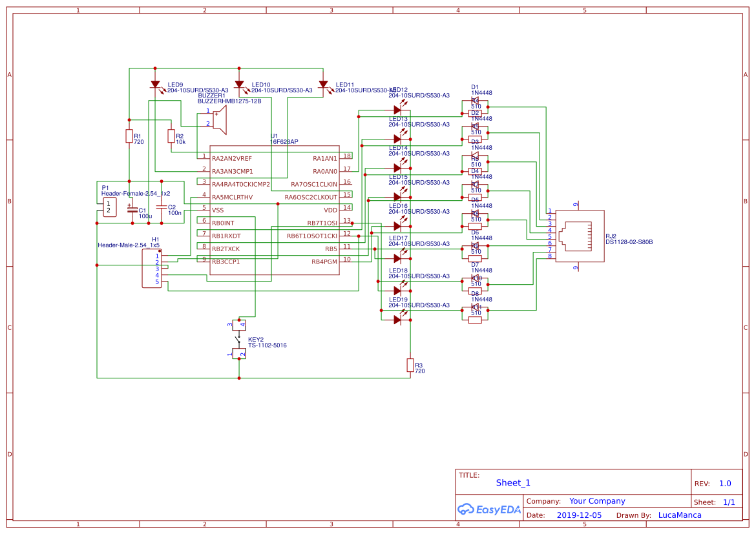Viewport: 756px width, 534px height.
Task: Select the LED19 diode symbol
Action: point(398,318)
